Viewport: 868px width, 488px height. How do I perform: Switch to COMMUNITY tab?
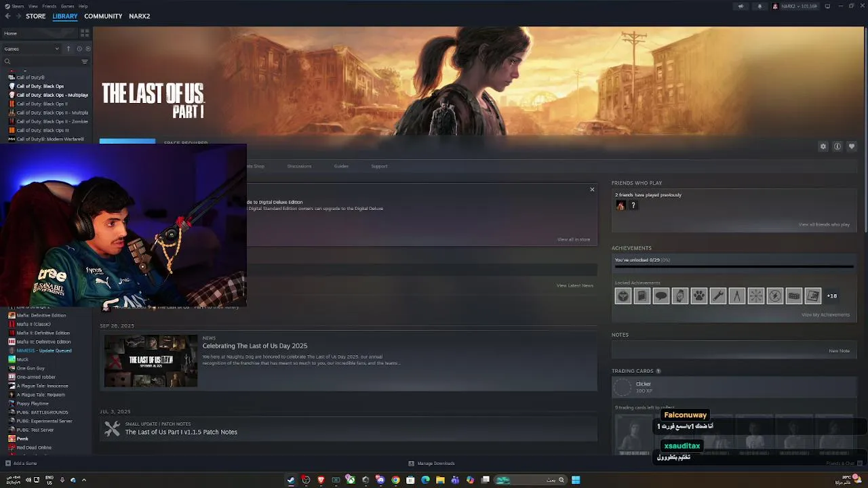(103, 16)
